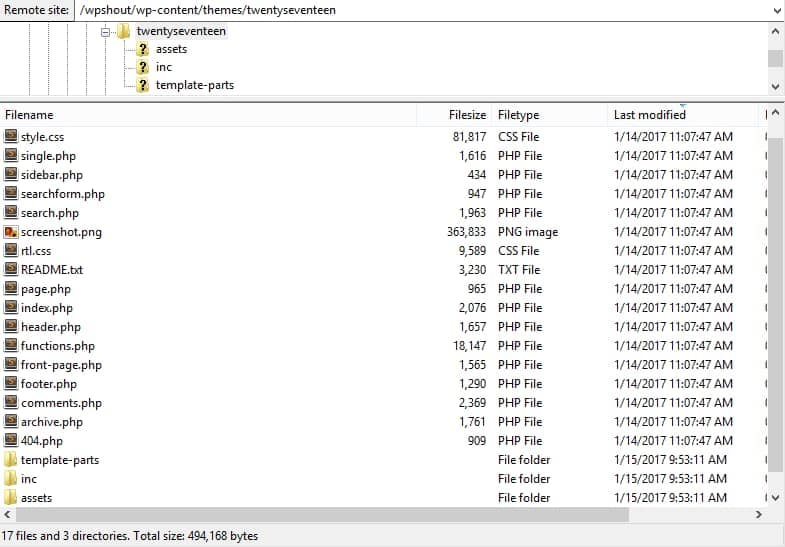Click the question-mark icon beside inc in tree
785x547 pixels.
pos(143,67)
